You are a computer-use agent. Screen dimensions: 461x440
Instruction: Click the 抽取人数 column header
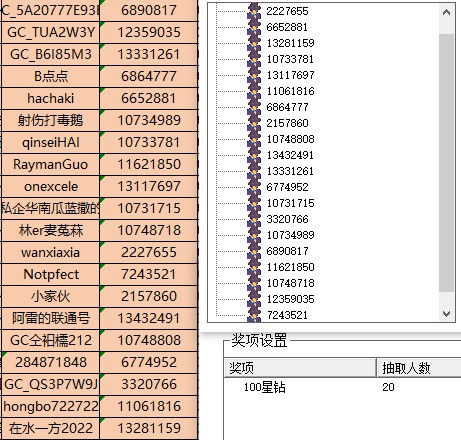(419, 368)
